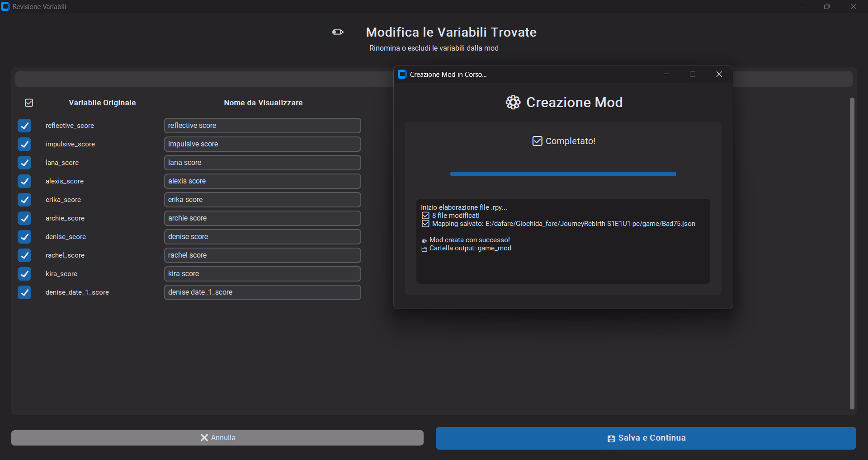This screenshot has width=868, height=460.
Task: Toggle the select-all checkbox in the header
Action: [29, 103]
